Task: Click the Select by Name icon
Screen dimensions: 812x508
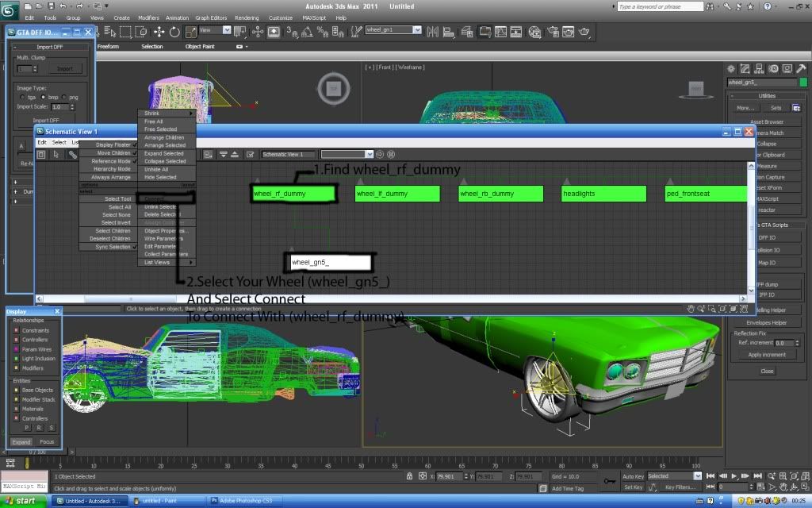Action: click(x=109, y=32)
